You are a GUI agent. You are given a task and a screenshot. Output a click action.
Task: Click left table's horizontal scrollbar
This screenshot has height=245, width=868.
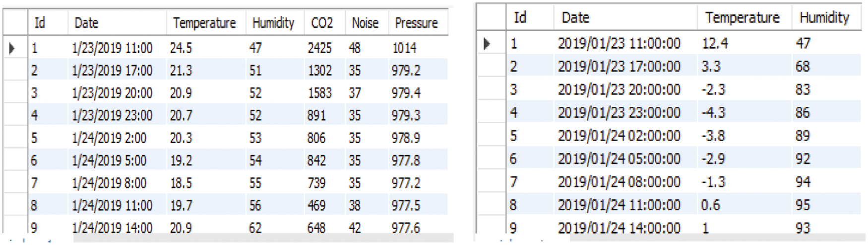[x=263, y=239]
